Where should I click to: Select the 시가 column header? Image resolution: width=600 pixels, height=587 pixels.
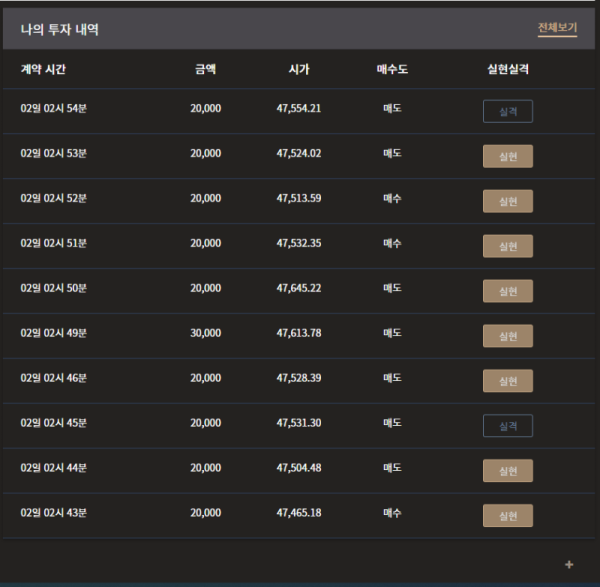pyautogui.click(x=299, y=69)
